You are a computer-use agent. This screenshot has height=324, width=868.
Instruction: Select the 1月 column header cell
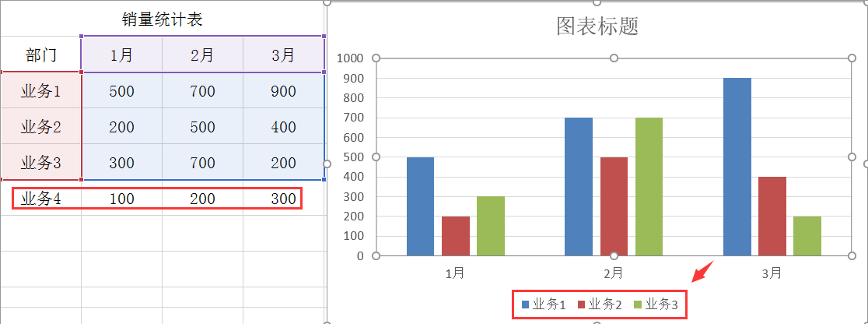tap(122, 55)
